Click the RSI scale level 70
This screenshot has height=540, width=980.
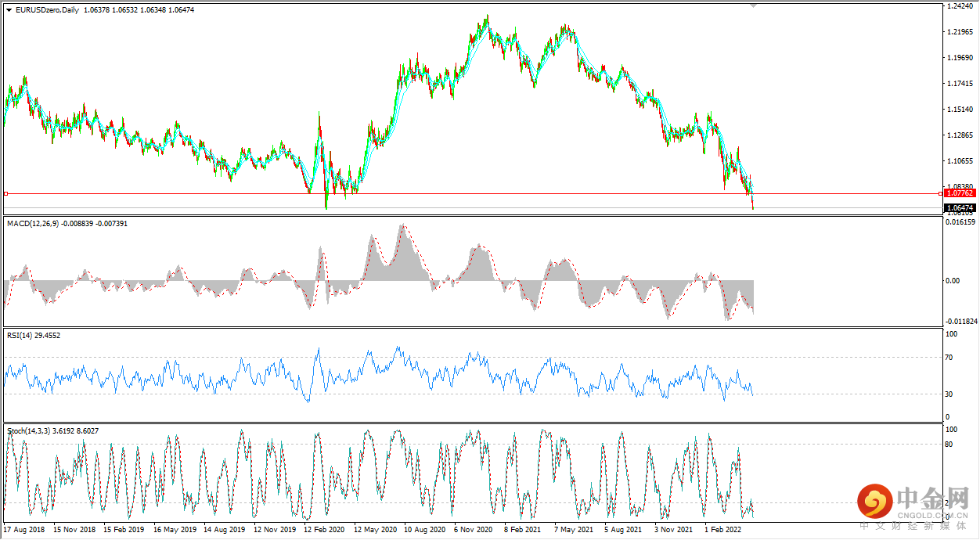(950, 358)
